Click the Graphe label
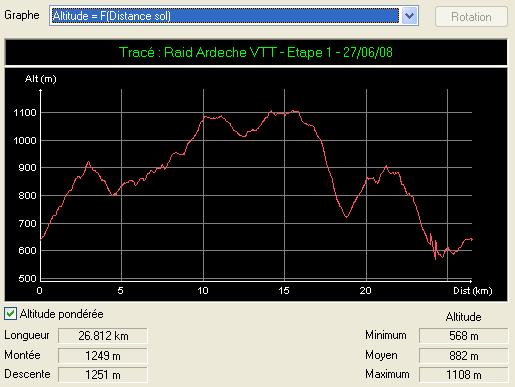The image size is (515, 387). pos(22,15)
